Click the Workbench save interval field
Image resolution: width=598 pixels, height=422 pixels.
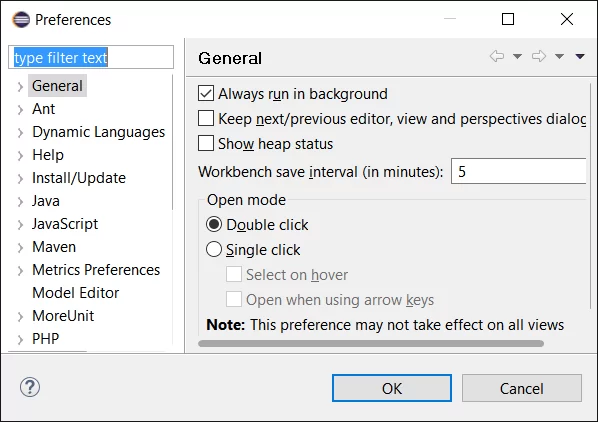coord(518,171)
